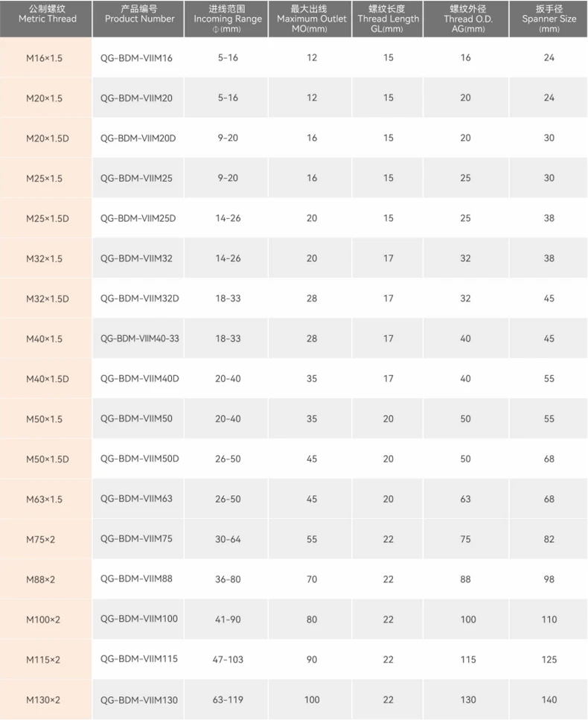Click the Thread Length column header

click(x=388, y=19)
